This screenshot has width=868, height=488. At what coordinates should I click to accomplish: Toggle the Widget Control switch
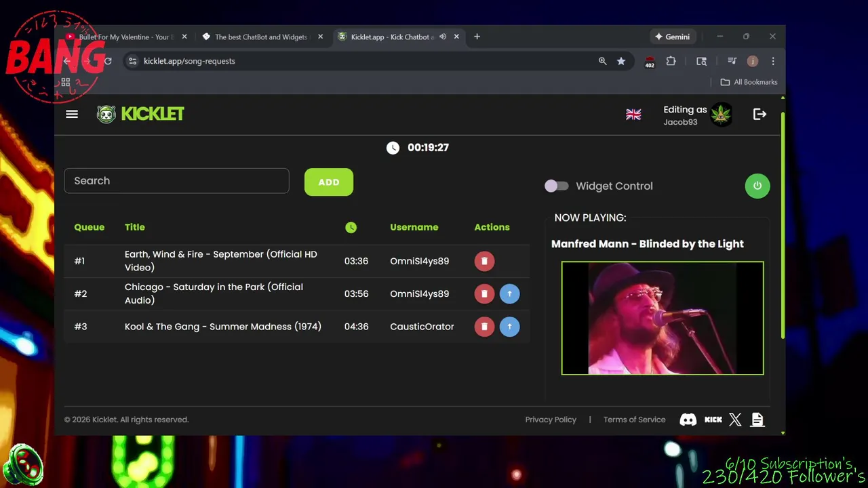coord(557,186)
